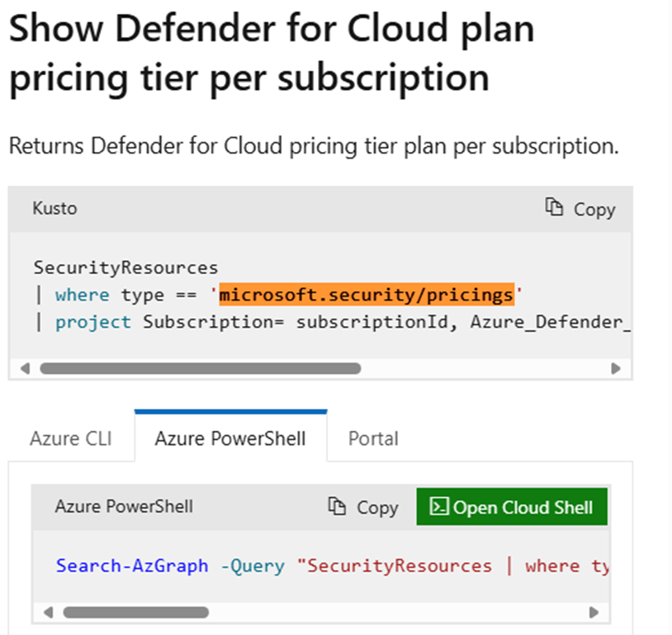Click the '-Query' parameter text
Viewport: 672px width, 635px height.
pyautogui.click(x=253, y=566)
